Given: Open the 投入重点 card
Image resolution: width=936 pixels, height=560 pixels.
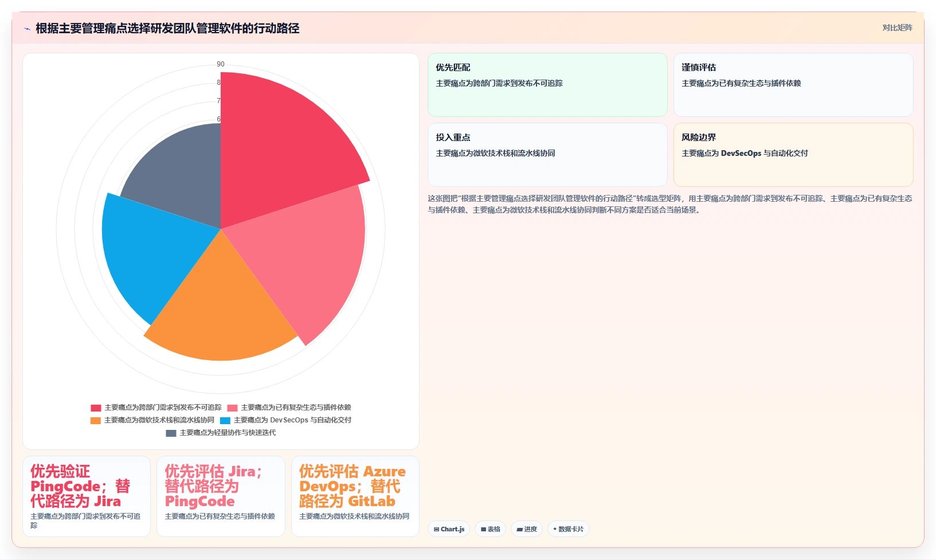Looking at the screenshot, I should click(547, 155).
